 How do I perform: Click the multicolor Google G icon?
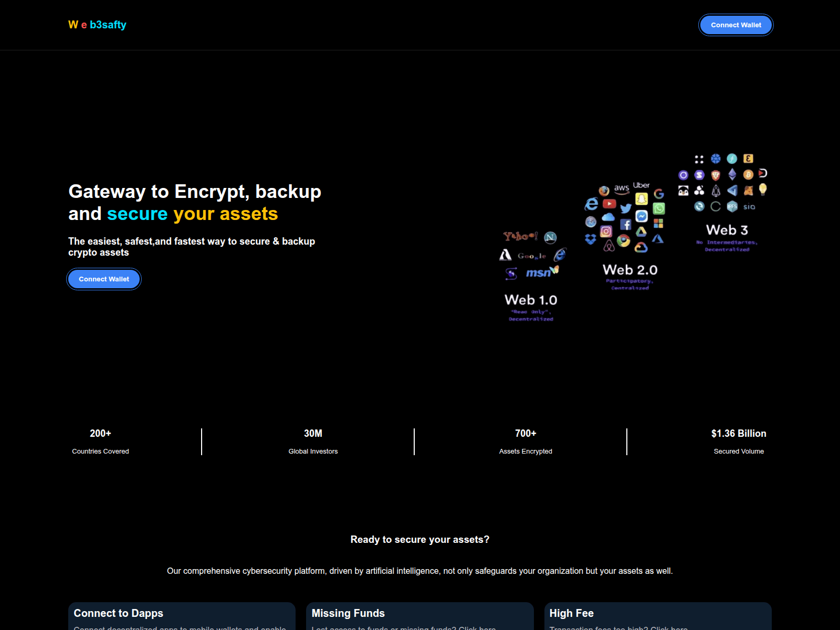659,194
